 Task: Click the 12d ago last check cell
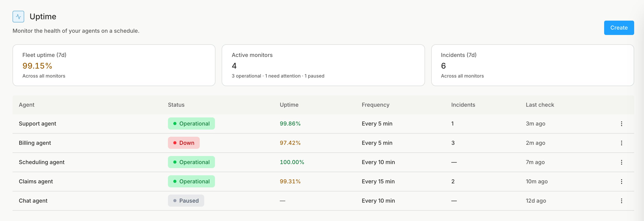click(536, 201)
